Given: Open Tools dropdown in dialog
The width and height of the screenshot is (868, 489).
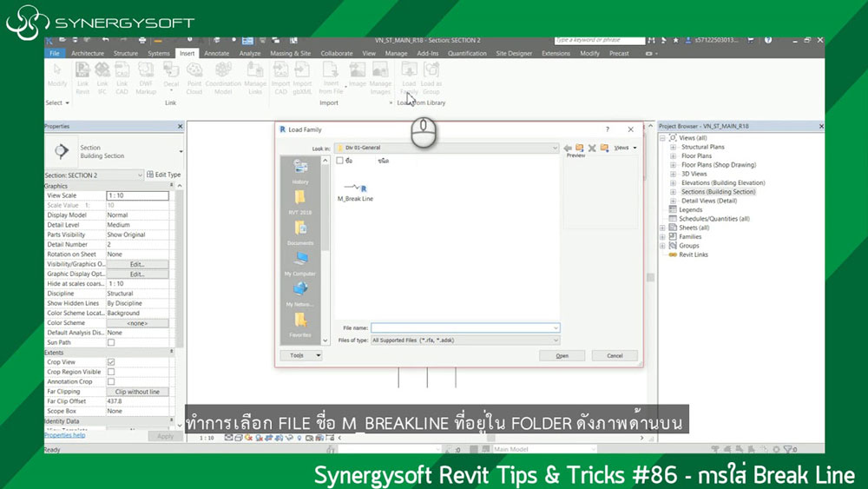Looking at the screenshot, I should [301, 355].
